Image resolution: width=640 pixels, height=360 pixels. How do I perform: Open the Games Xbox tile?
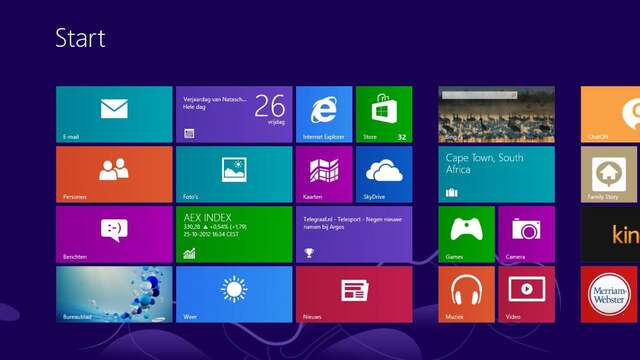click(467, 234)
